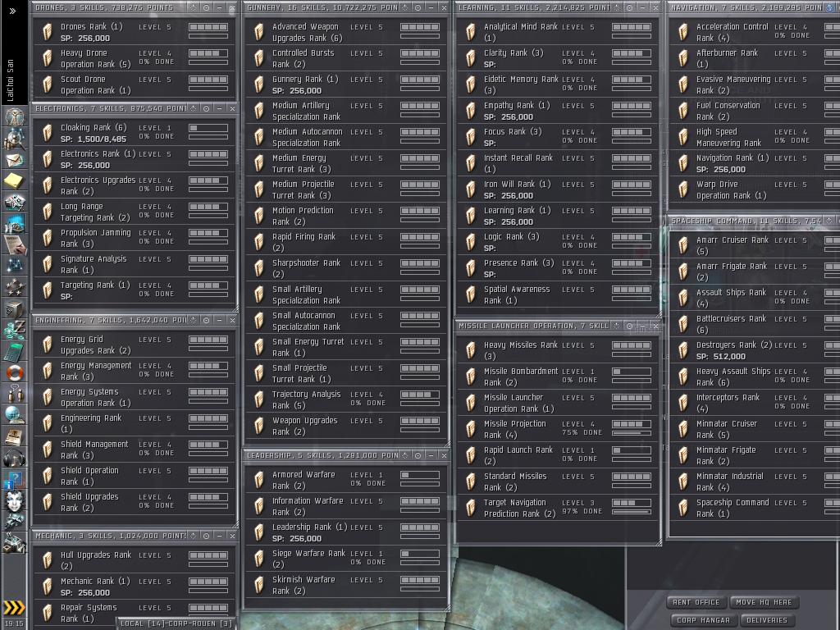The image size is (840, 630).
Task: Open People & Places magnifier icon in sidebar
Action: pyautogui.click(x=15, y=139)
